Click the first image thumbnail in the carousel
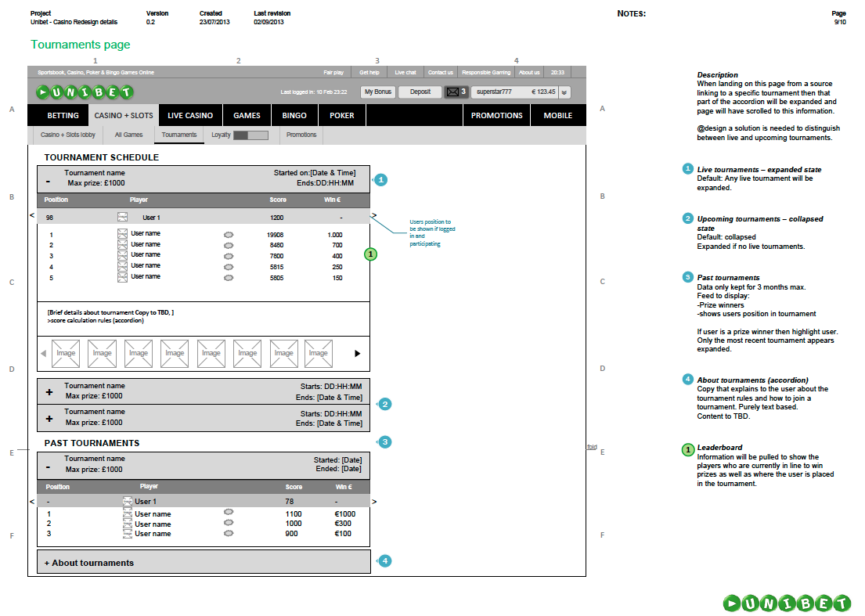 66,353
